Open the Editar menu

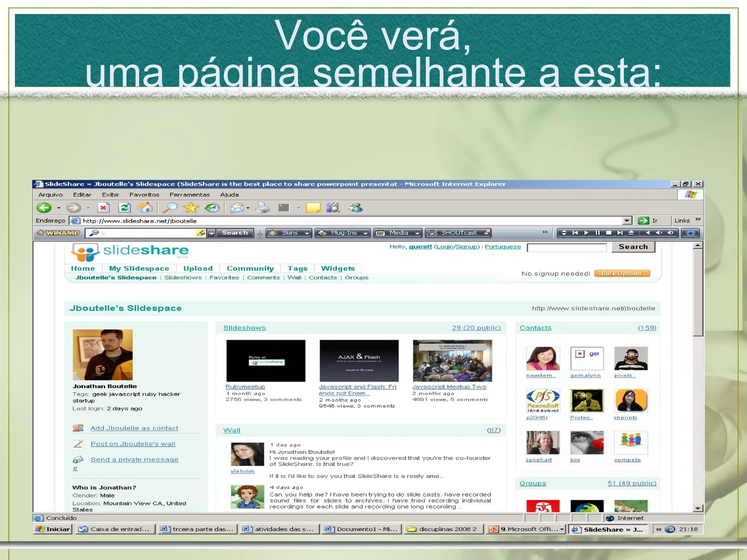pyautogui.click(x=82, y=195)
